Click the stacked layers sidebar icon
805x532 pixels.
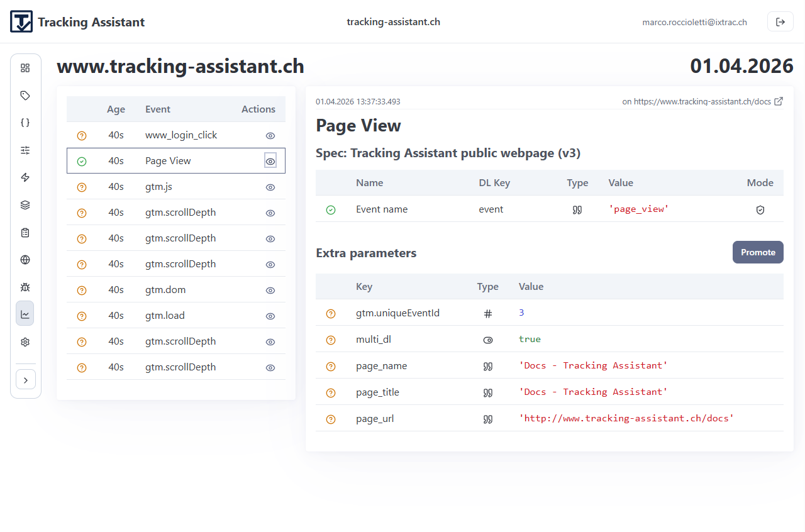(x=25, y=205)
